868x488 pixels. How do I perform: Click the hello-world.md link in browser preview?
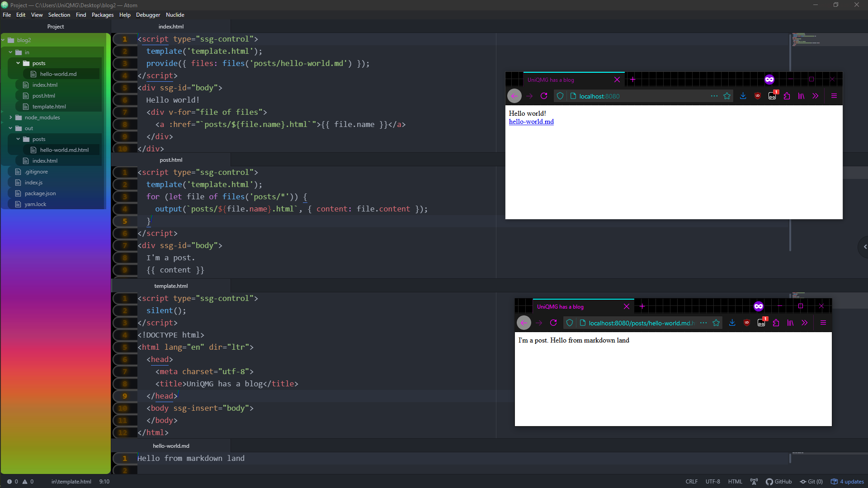pos(531,122)
